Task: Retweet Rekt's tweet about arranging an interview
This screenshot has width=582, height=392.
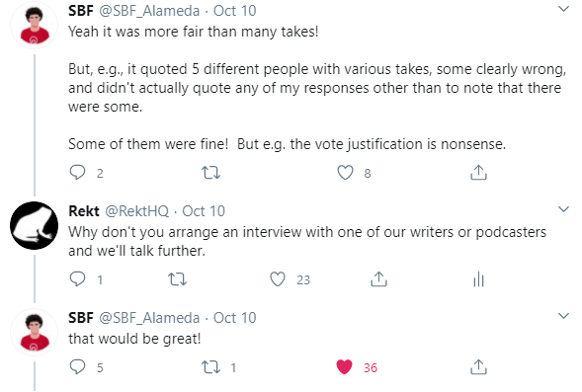Action: 178,278
